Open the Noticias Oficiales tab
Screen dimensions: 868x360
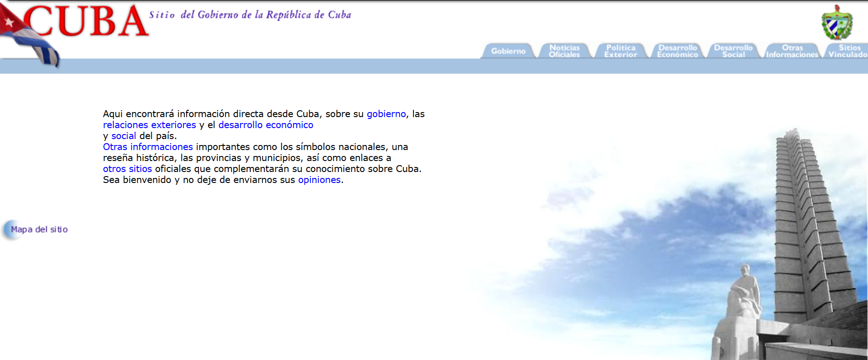click(x=564, y=51)
